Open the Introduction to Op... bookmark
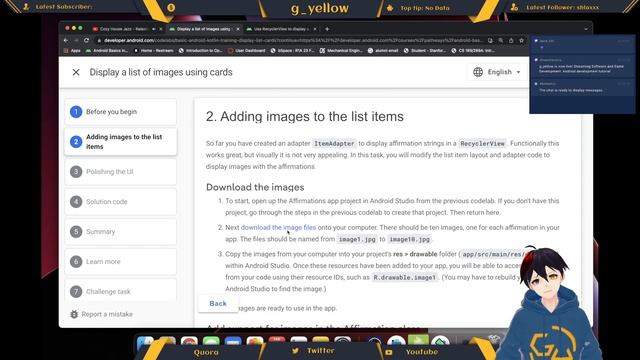The height and width of the screenshot is (360, 640). coord(201,51)
